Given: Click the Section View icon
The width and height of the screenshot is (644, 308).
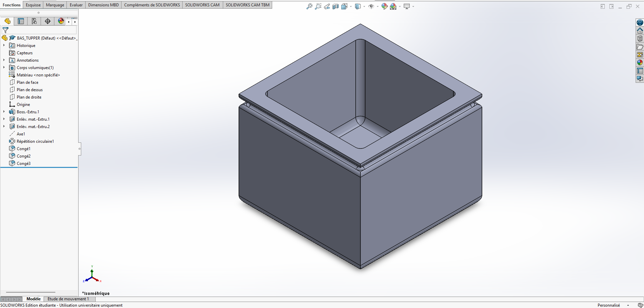Looking at the screenshot, I should point(335,6).
